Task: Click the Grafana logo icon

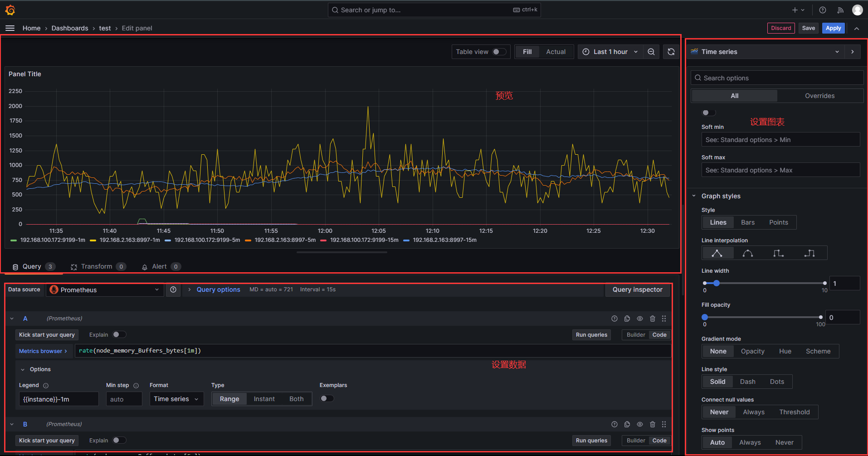Action: pos(10,10)
